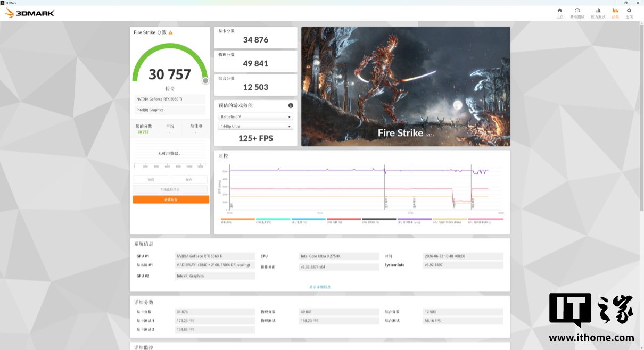Click the SystemInfo v5.92.1497 field

tap(463, 265)
